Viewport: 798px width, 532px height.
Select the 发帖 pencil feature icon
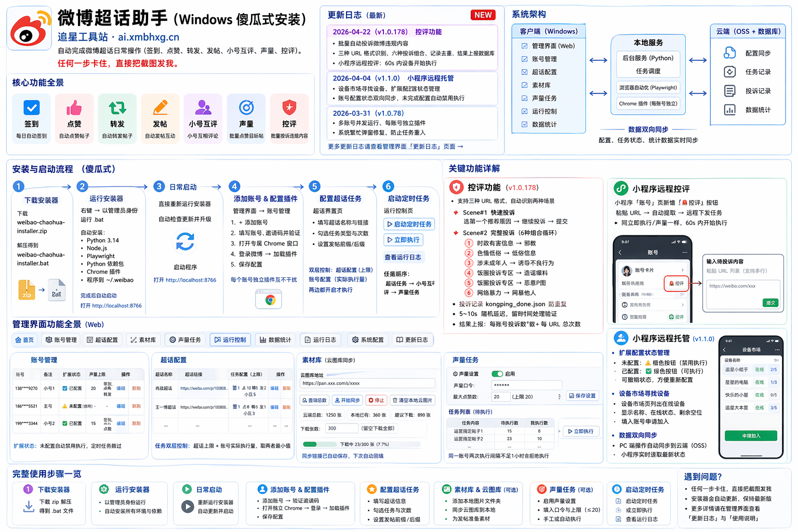[x=160, y=108]
